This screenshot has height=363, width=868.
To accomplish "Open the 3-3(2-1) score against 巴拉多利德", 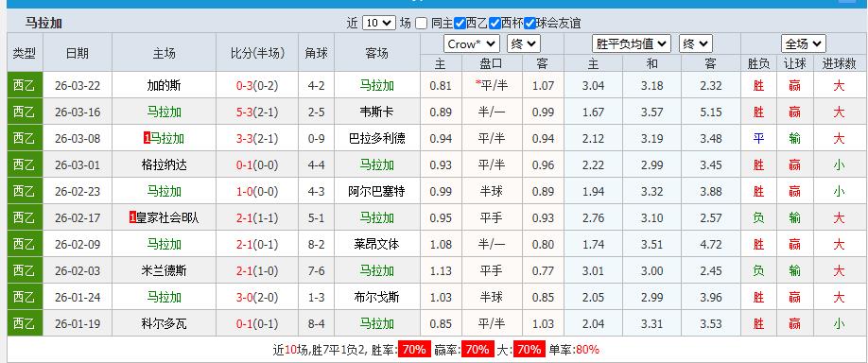I will coord(257,138).
